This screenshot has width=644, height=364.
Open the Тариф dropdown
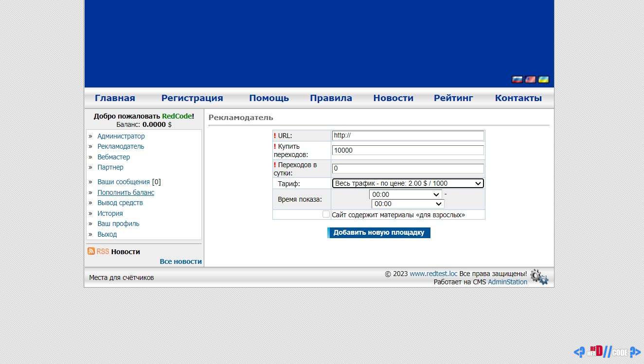coord(408,183)
